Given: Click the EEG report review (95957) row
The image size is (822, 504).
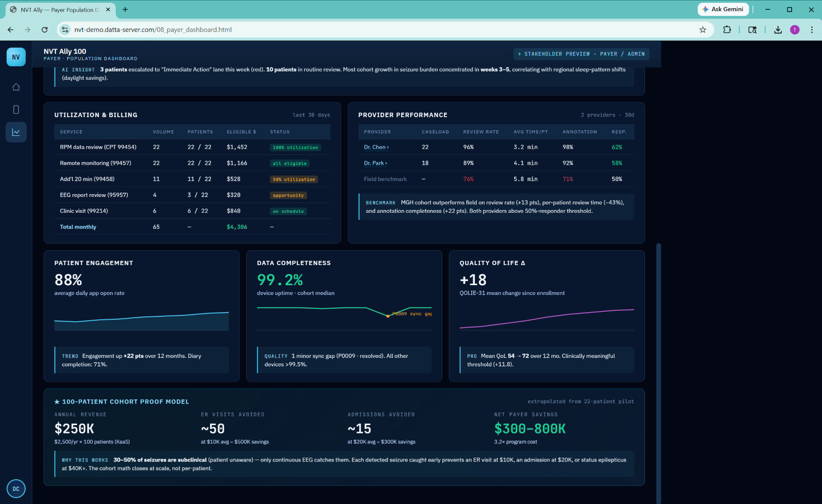Looking at the screenshot, I should 192,195.
